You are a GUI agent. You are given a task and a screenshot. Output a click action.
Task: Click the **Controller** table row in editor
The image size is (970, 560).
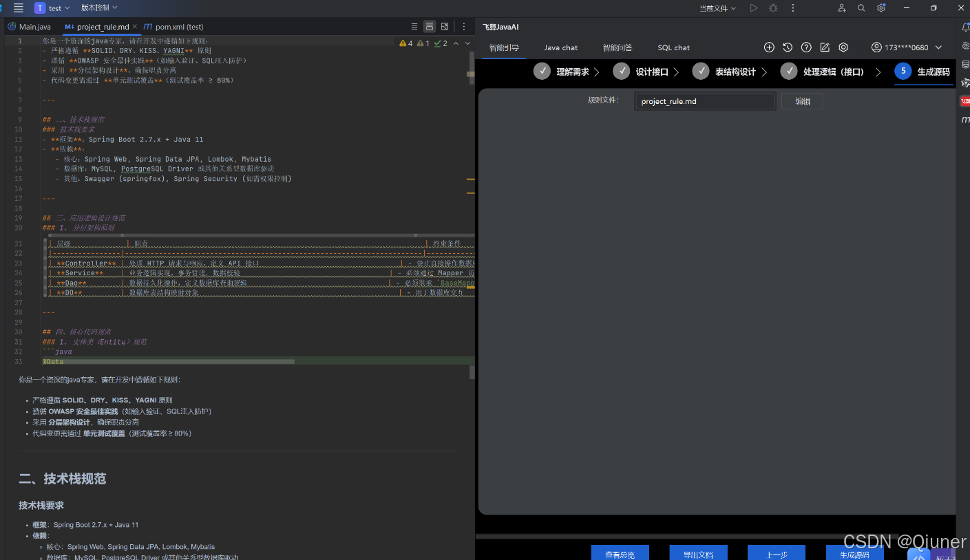[x=262, y=263]
